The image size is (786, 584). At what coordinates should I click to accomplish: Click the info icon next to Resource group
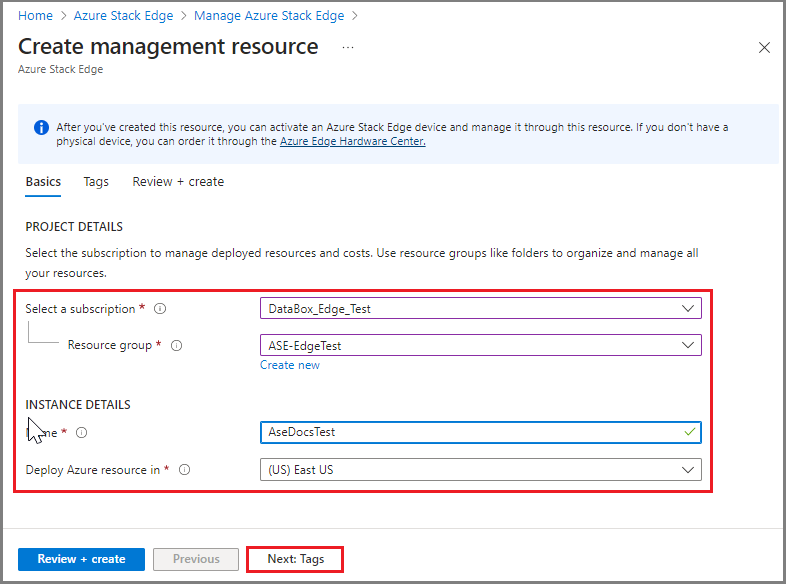point(176,345)
